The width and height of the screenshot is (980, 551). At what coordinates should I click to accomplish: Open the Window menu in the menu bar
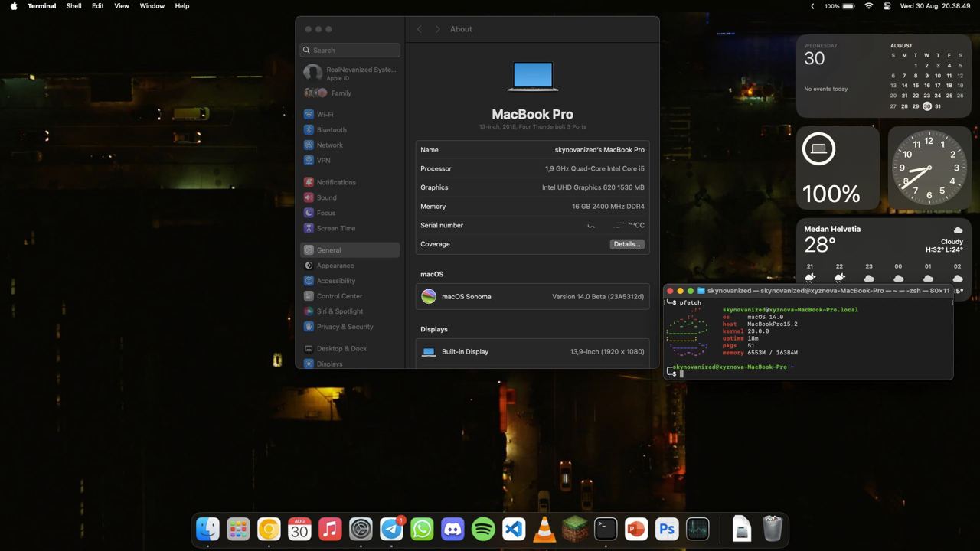click(152, 6)
